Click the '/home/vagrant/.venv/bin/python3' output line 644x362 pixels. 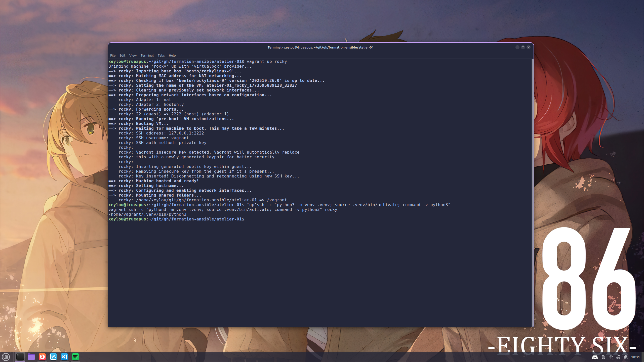tap(147, 214)
